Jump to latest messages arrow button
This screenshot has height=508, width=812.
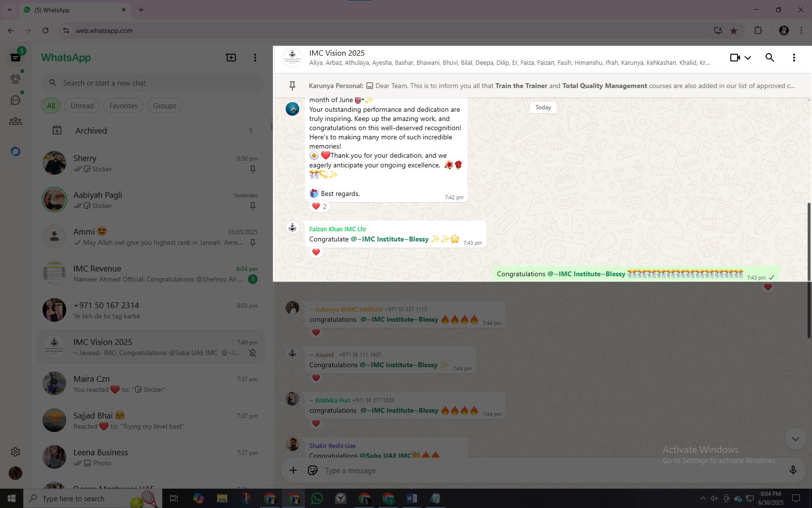(x=796, y=439)
